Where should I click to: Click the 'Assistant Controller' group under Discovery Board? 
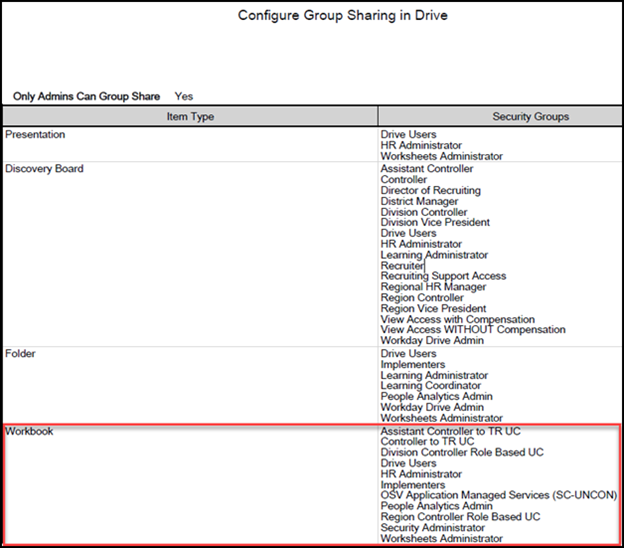coord(427,169)
